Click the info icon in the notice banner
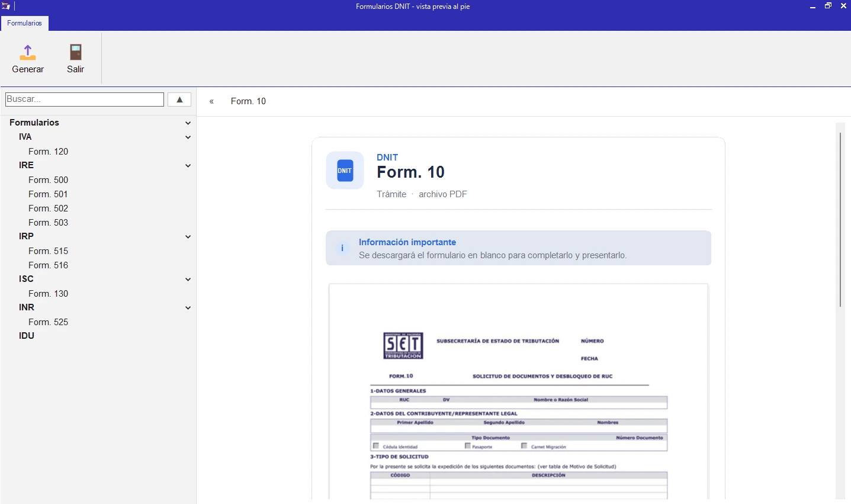 pos(342,248)
